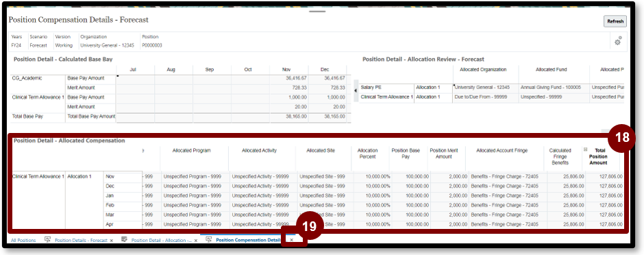Viewport: 644px width, 255px height.
Task: Close the Position Details - Forecast tab
Action: tap(111, 240)
